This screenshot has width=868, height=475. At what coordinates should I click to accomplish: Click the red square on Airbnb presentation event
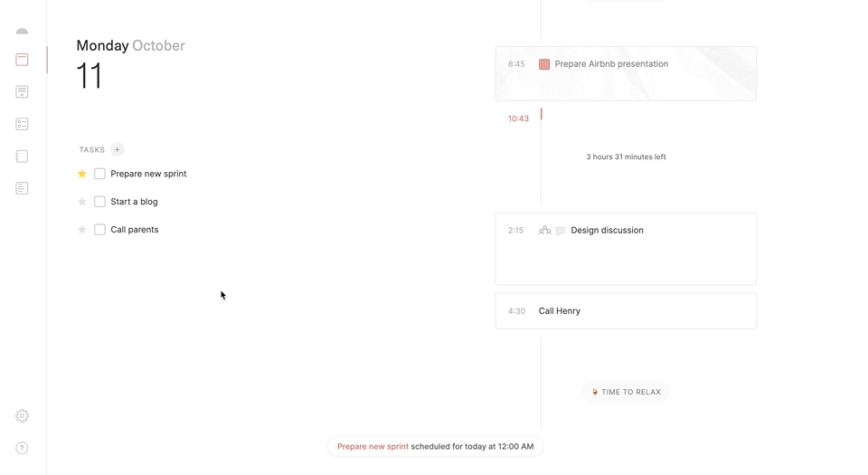pyautogui.click(x=544, y=64)
